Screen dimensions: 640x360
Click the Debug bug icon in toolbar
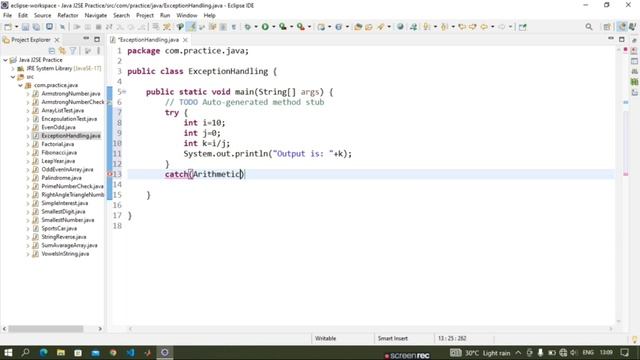tap(247, 27)
